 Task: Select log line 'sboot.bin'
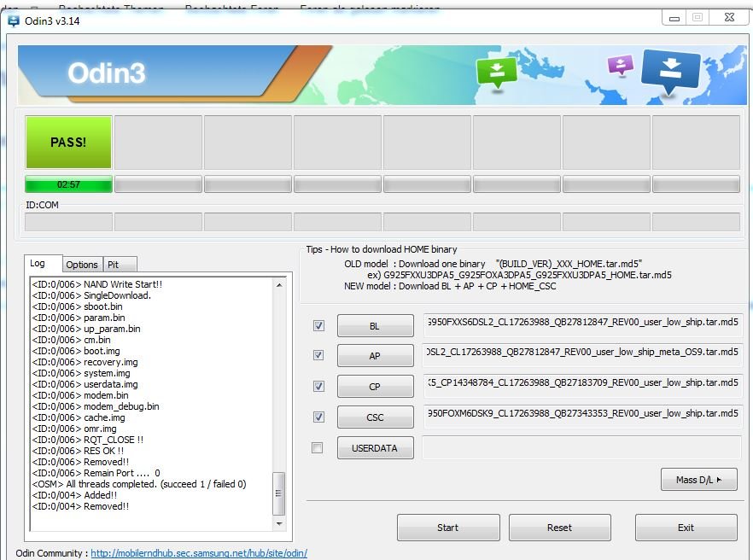click(78, 306)
